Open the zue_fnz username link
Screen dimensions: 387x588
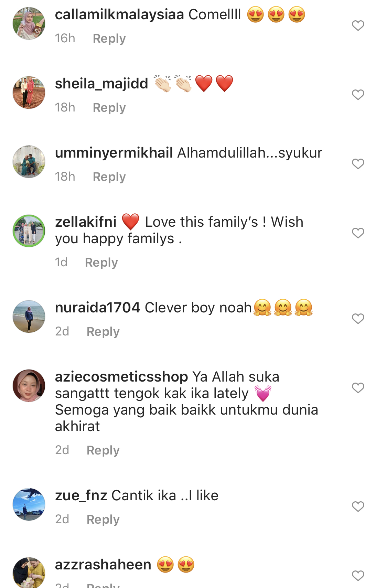tap(81, 495)
